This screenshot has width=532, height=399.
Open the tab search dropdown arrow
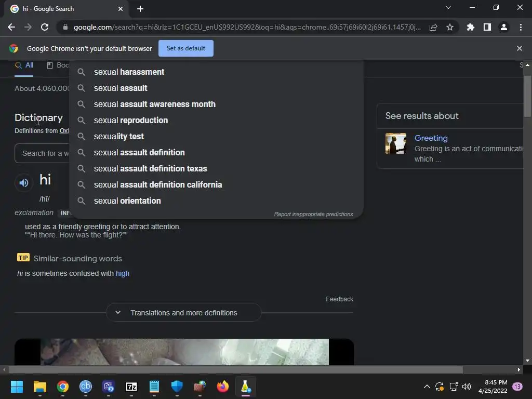[x=448, y=7]
